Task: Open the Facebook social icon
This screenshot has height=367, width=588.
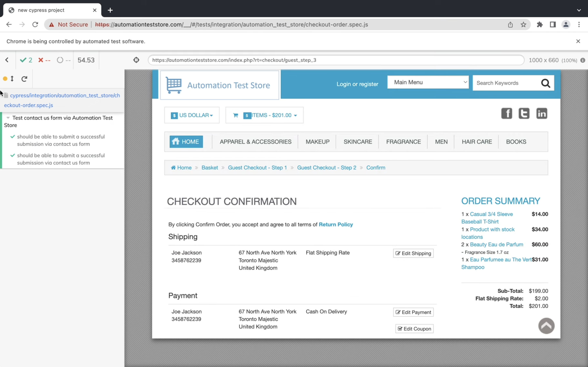Action: point(507,114)
